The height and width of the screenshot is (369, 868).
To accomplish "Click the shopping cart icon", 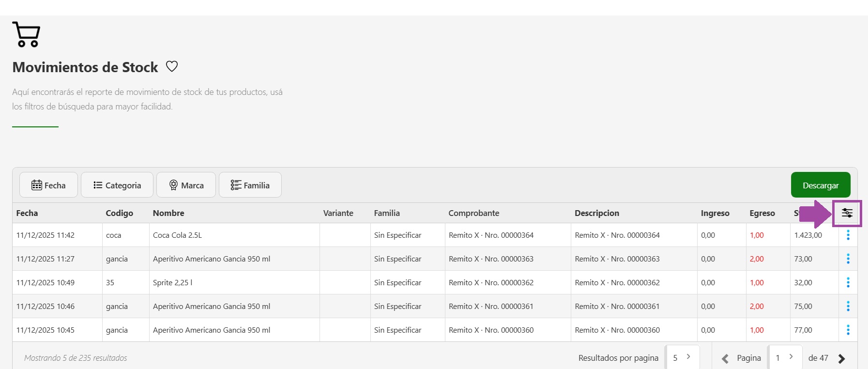I will click(26, 34).
